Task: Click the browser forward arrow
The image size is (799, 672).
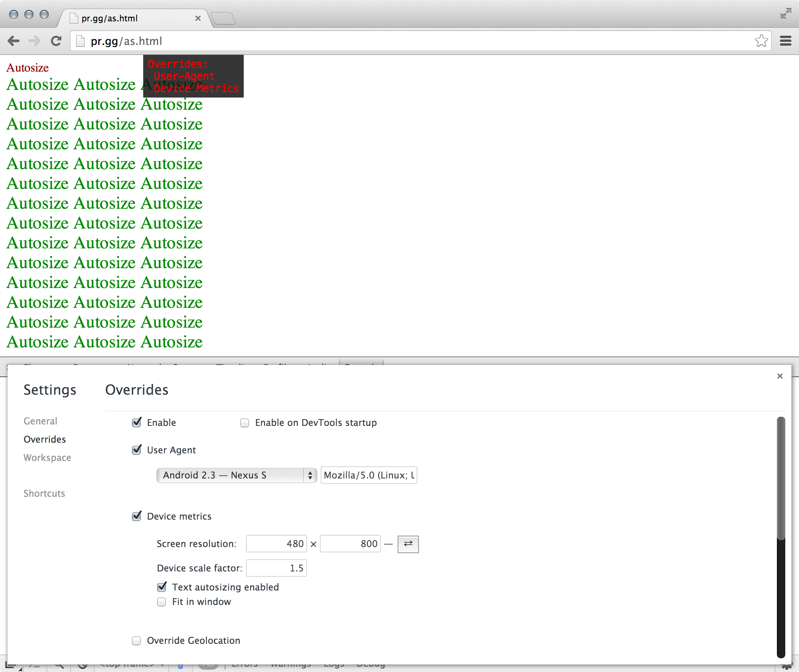Action: tap(35, 41)
